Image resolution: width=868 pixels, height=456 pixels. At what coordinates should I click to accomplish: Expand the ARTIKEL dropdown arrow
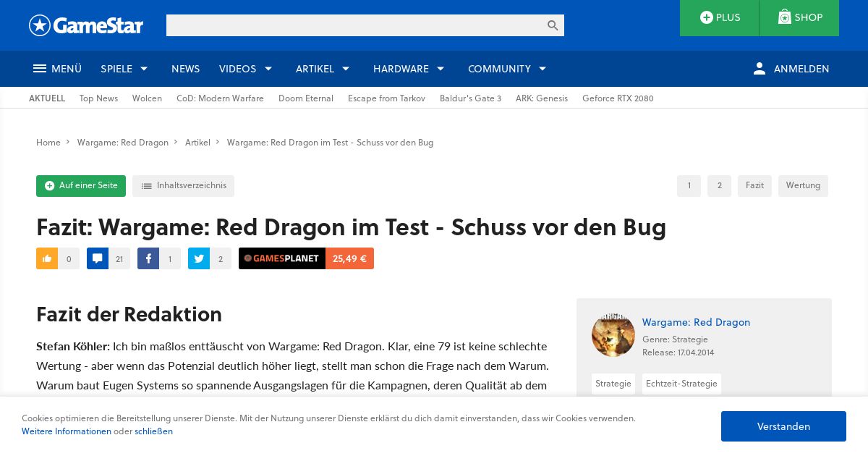[x=346, y=69]
